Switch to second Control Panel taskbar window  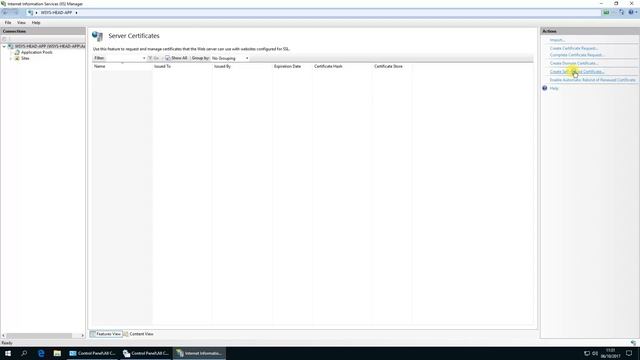click(x=146, y=353)
